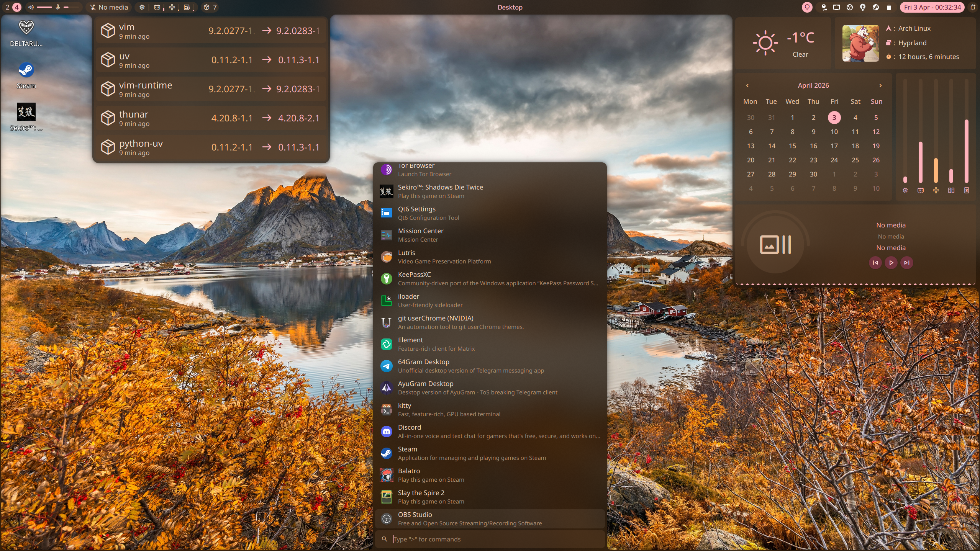This screenshot has height=551, width=980.
Task: Skip to next media track
Action: tap(906, 263)
